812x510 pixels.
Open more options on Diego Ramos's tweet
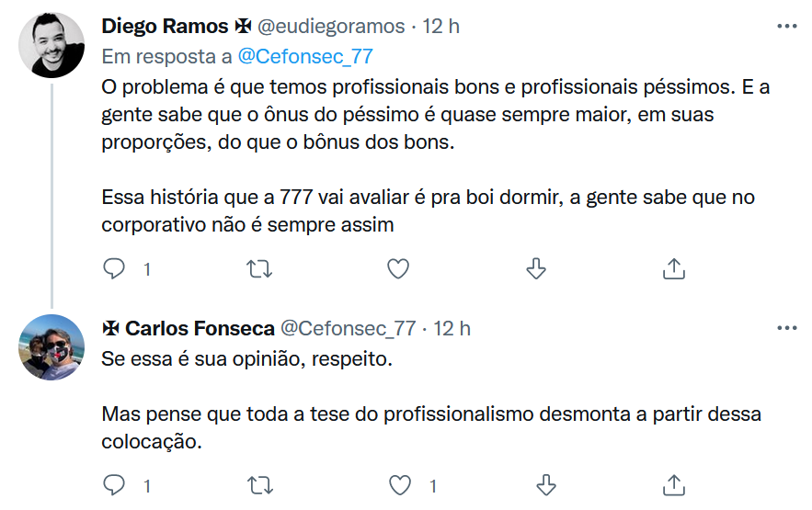click(787, 27)
